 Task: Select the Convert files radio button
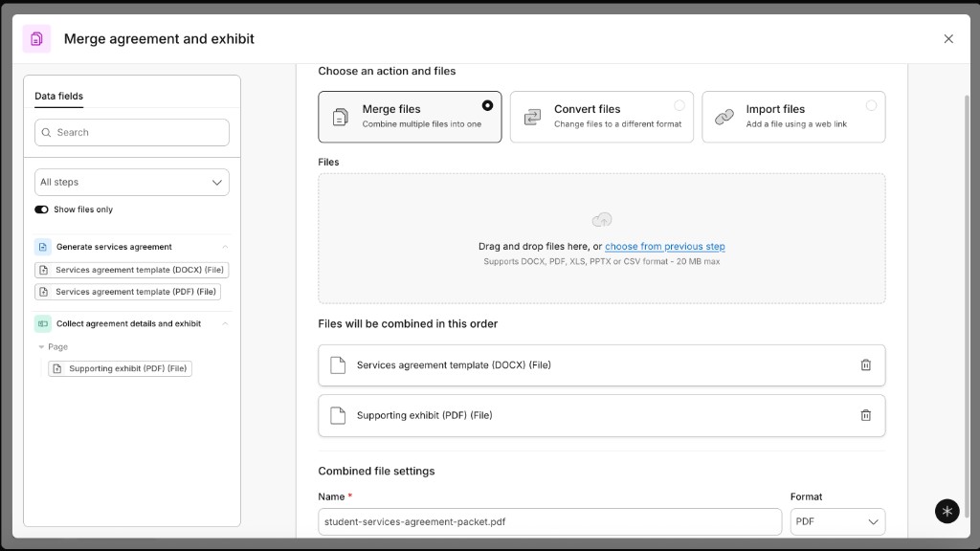tap(679, 105)
